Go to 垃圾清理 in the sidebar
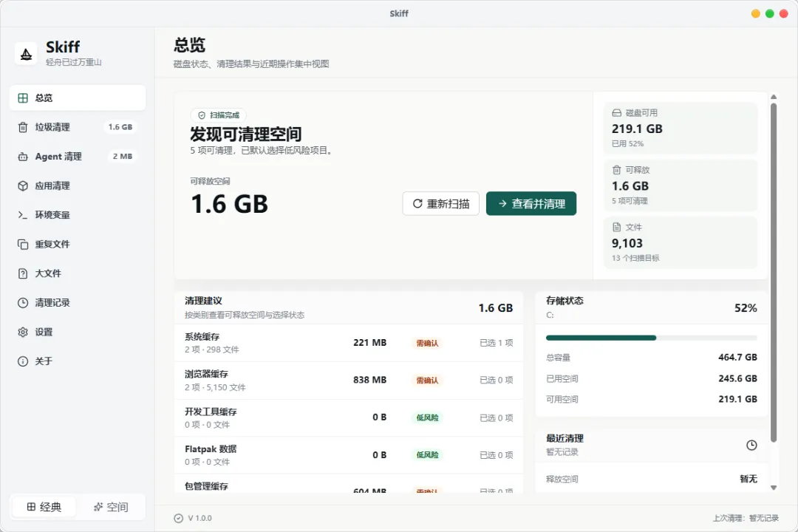Screen dimensions: 798x532 (78, 127)
